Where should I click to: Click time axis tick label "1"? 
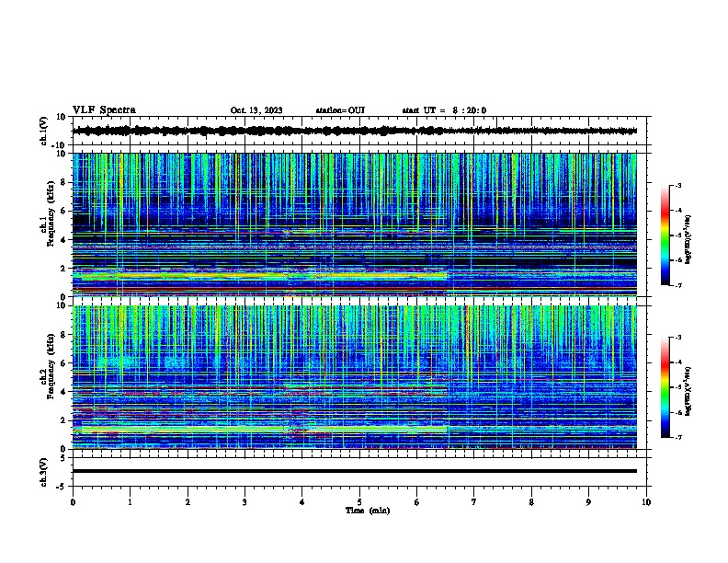[x=130, y=502]
